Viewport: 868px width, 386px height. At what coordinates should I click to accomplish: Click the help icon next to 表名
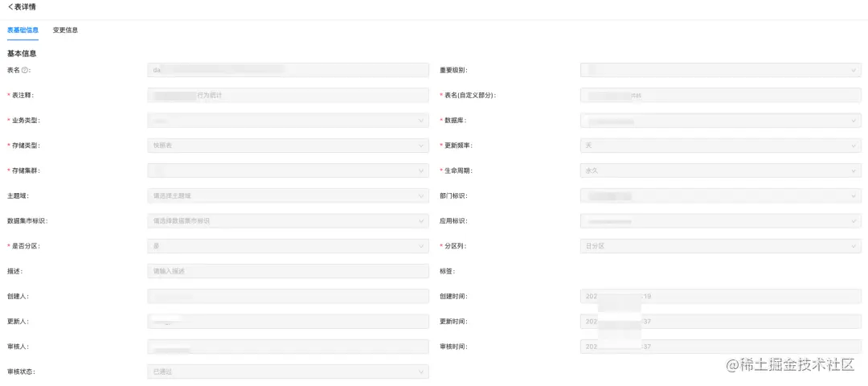tap(24, 70)
